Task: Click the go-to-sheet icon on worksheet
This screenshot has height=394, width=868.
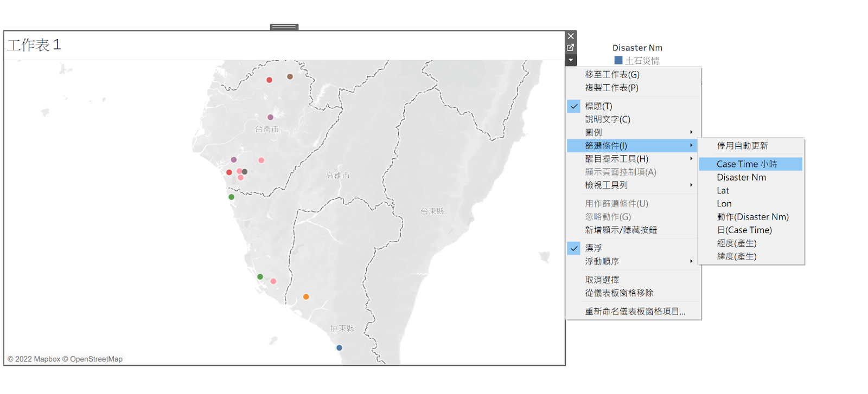Action: coord(571,48)
